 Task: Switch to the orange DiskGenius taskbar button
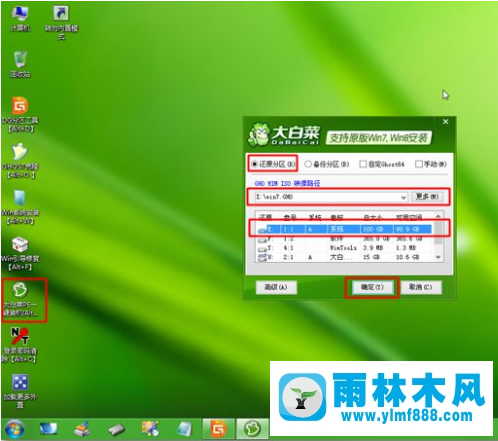[x=219, y=429]
